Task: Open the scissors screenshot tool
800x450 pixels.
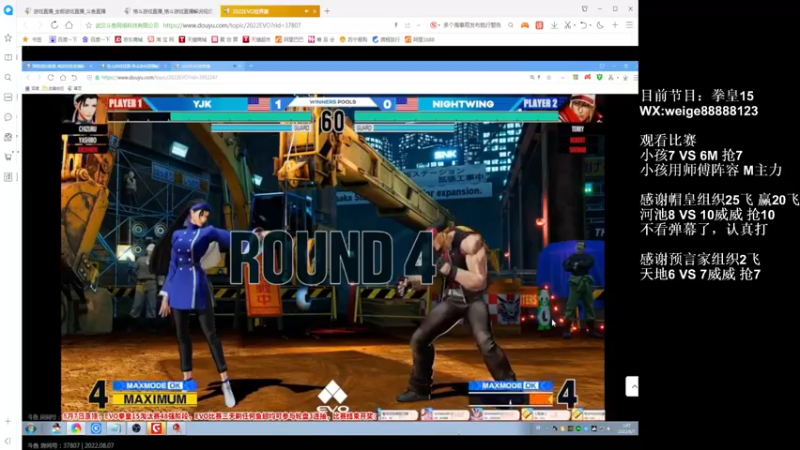Action: [567, 25]
